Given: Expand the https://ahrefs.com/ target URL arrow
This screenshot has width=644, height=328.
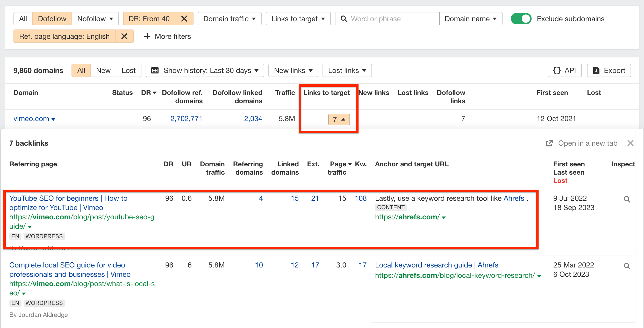Looking at the screenshot, I should [x=444, y=218].
